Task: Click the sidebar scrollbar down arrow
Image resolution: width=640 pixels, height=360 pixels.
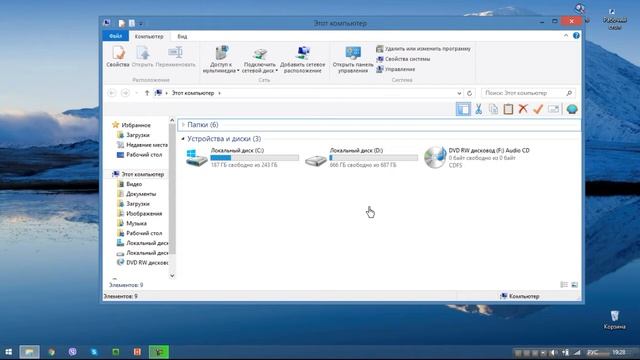Action: coord(172,276)
